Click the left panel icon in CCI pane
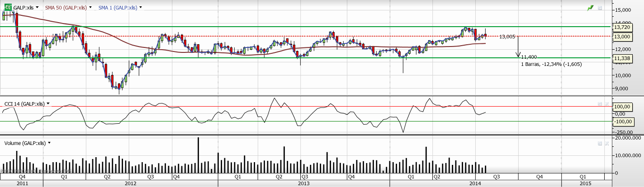This screenshot has height=187, width=644. coord(600,104)
